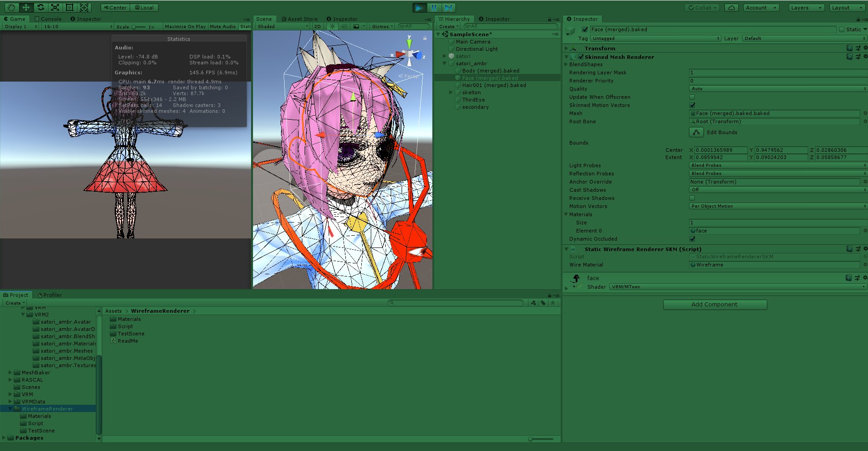This screenshot has height=451, width=868.
Task: Toggle Maximize On Play
Action: click(x=185, y=27)
